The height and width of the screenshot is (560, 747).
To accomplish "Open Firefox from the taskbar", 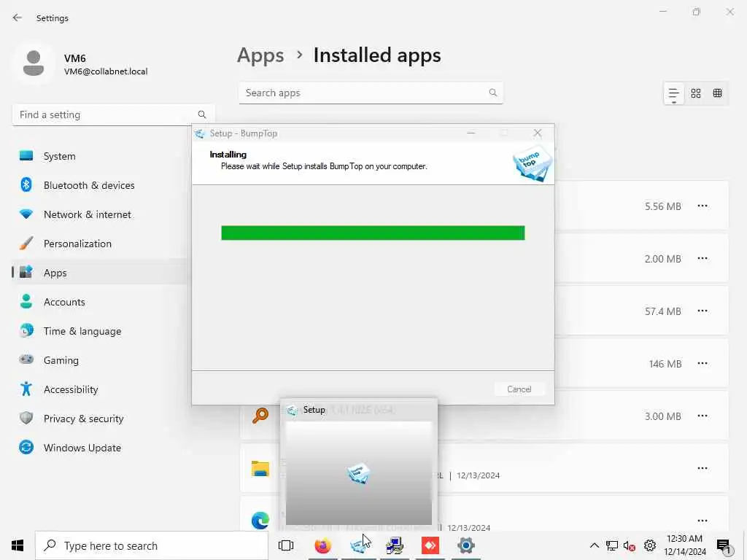I will tap(322, 545).
